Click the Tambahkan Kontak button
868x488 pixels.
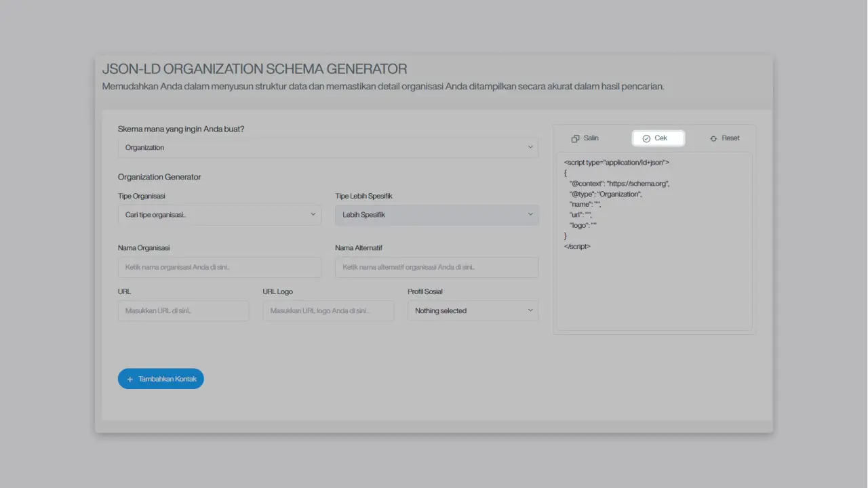[161, 379]
